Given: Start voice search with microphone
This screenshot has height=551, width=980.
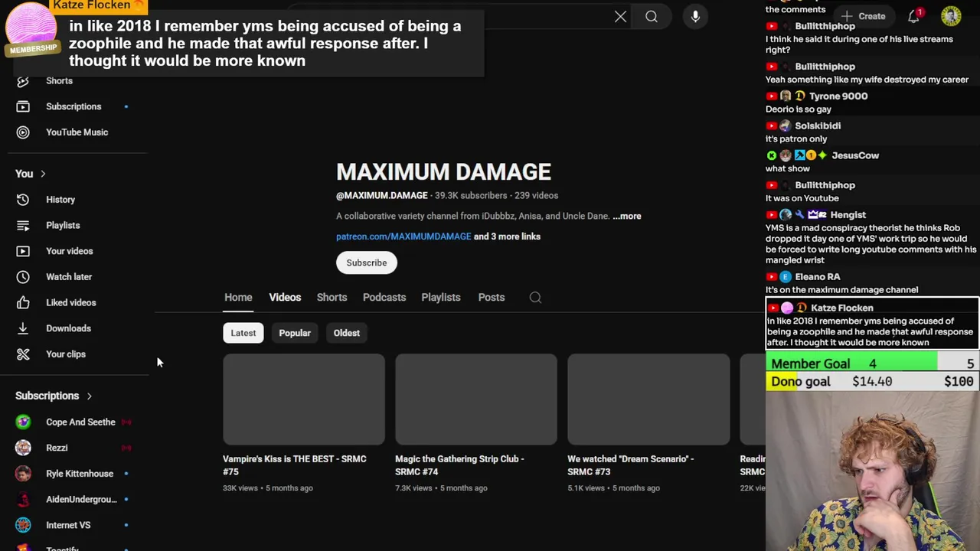Looking at the screenshot, I should point(695,16).
